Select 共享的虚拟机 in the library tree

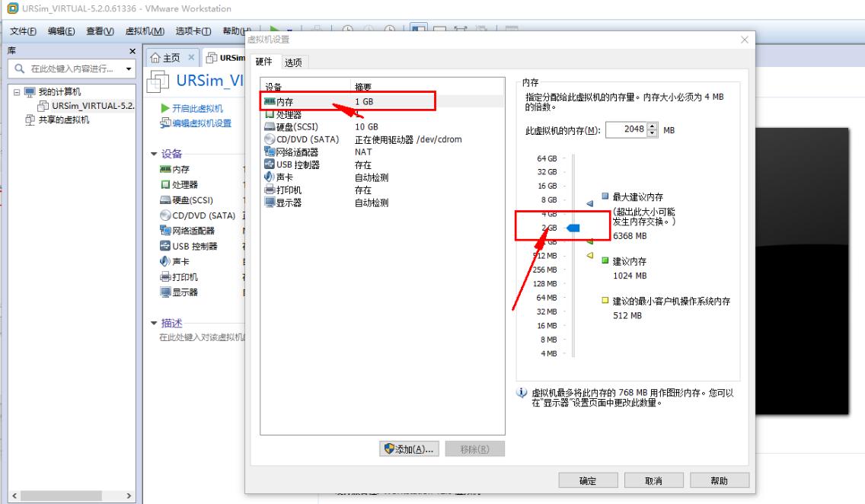[x=57, y=120]
